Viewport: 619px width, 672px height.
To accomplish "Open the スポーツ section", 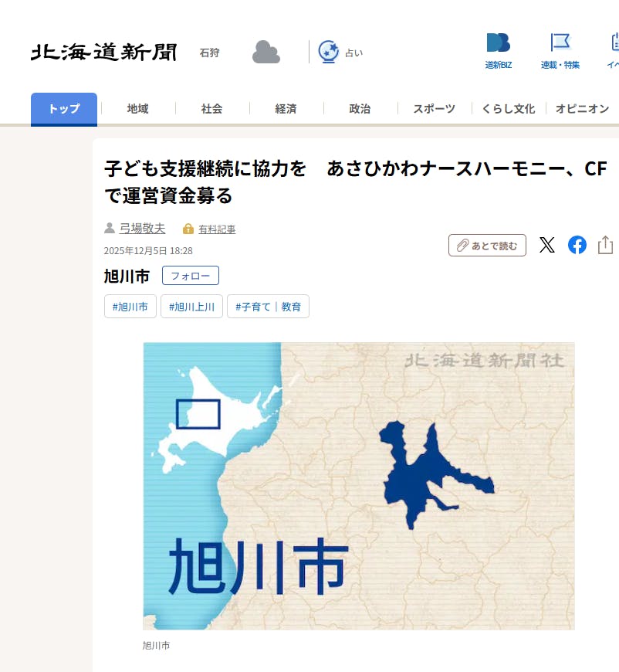I will (435, 109).
